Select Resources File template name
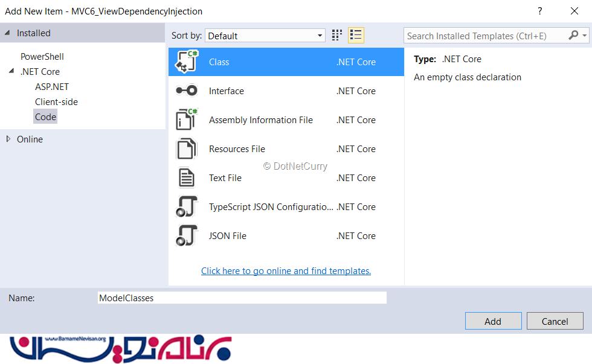Screen dimensions: 592x364 tap(237, 149)
